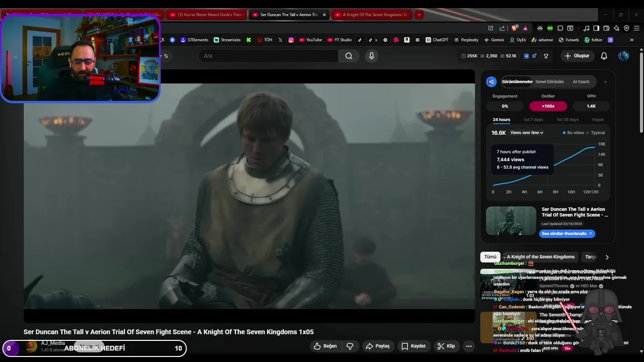This screenshot has width=644, height=362.
Task: Click the main video player frame
Action: pos(249,196)
